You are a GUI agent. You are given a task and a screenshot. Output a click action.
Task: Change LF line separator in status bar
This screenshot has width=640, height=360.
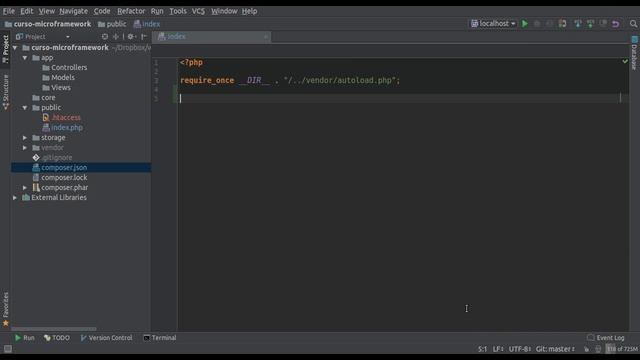[x=498, y=349]
